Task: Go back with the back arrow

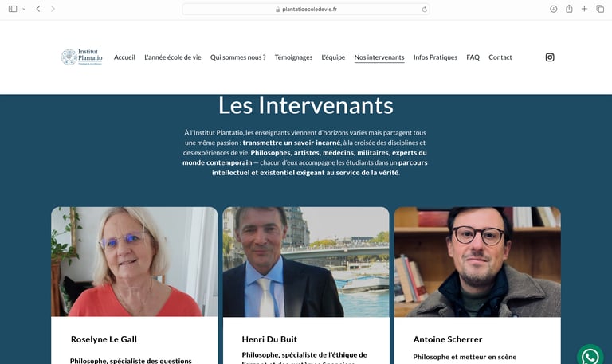Action: [x=38, y=9]
